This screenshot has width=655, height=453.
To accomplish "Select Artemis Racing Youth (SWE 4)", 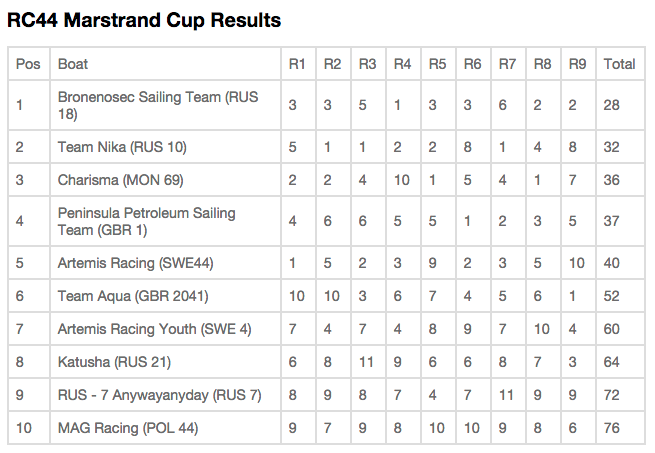I will click(x=155, y=329).
